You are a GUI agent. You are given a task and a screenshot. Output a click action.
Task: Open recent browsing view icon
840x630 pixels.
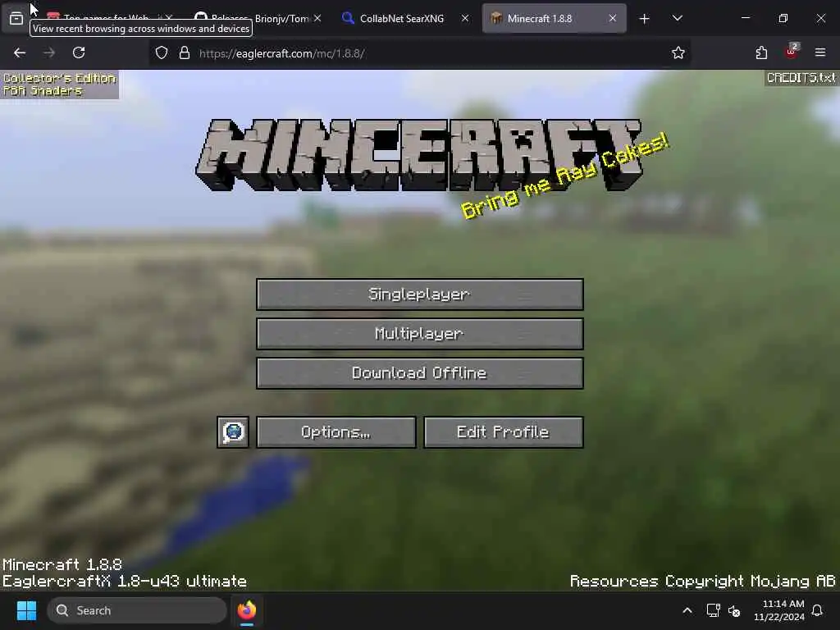coord(16,18)
